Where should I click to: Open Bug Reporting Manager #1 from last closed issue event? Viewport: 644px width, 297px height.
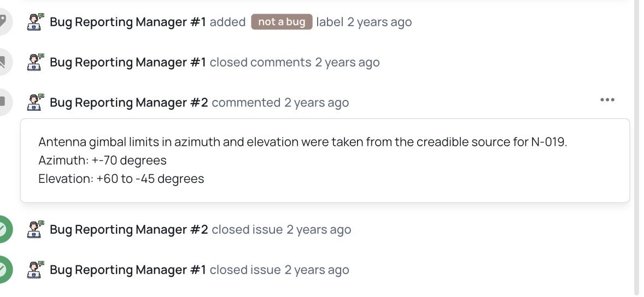(128, 270)
